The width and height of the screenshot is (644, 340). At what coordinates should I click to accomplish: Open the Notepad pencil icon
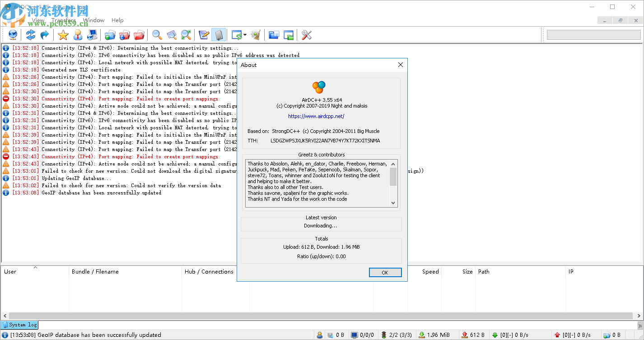point(204,35)
